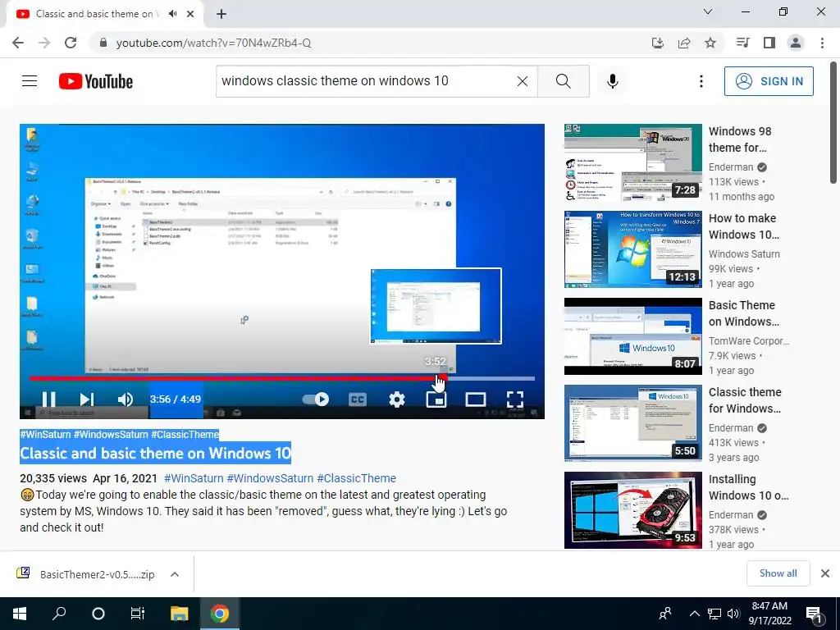Click #WinSaturn hashtag in description
Image resolution: width=840 pixels, height=630 pixels.
click(x=194, y=478)
